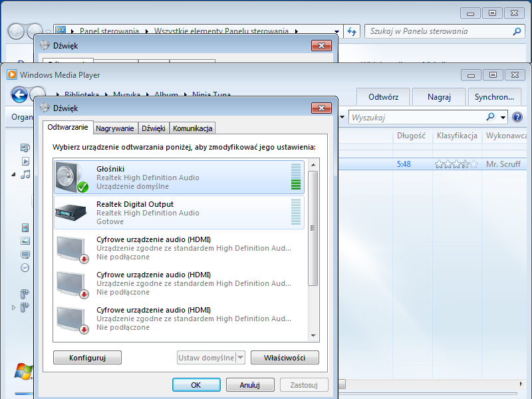Open the Ustaw domyślne dropdown arrow
Screen dimensions: 532x399
[x=240, y=358]
